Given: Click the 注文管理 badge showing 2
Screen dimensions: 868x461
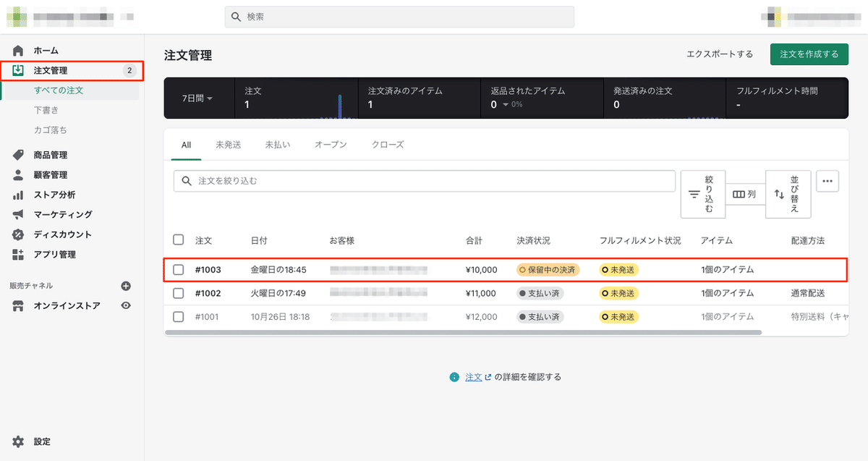Looking at the screenshot, I should (x=129, y=70).
